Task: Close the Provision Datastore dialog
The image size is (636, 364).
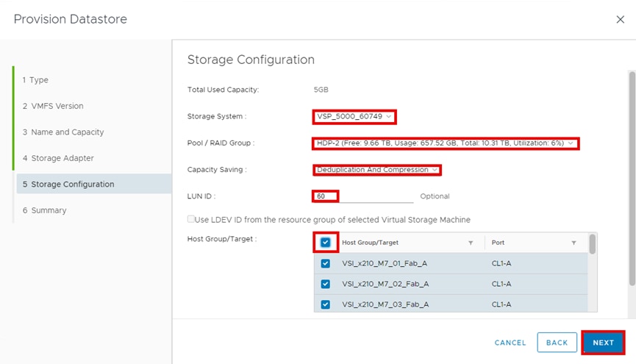Action: click(620, 20)
